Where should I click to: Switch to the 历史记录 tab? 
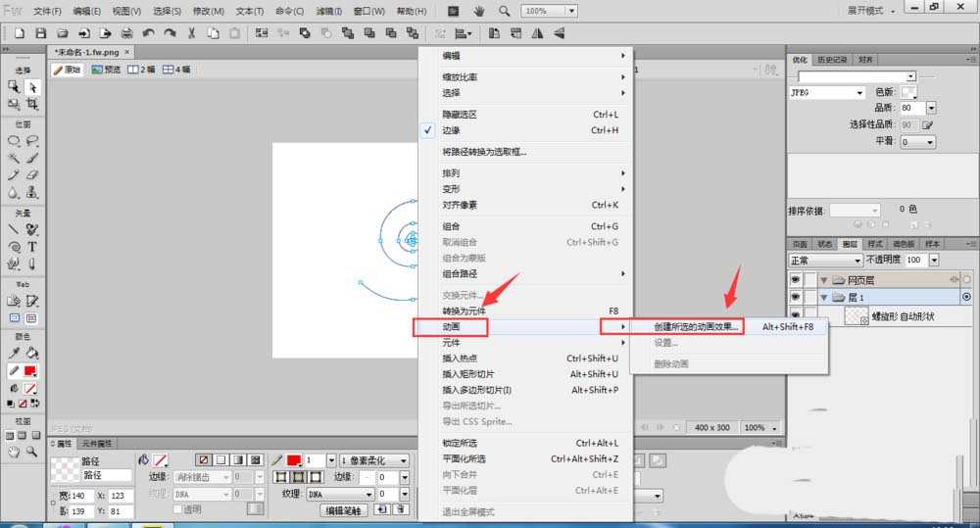[x=832, y=60]
